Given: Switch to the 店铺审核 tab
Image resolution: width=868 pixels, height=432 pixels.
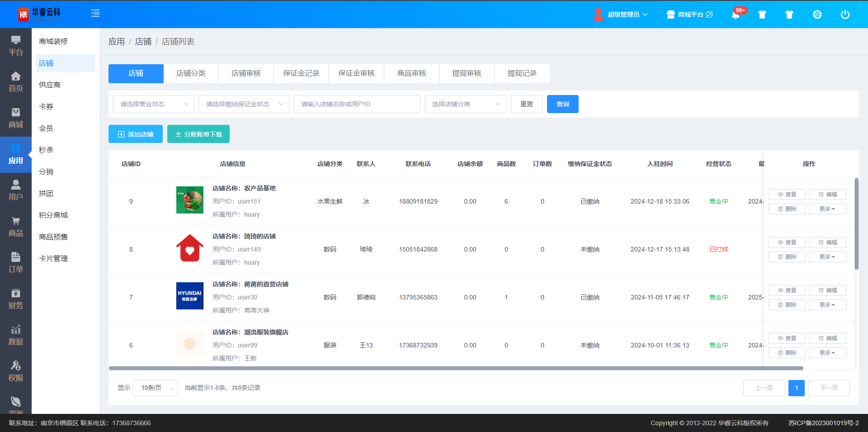Looking at the screenshot, I should [246, 73].
